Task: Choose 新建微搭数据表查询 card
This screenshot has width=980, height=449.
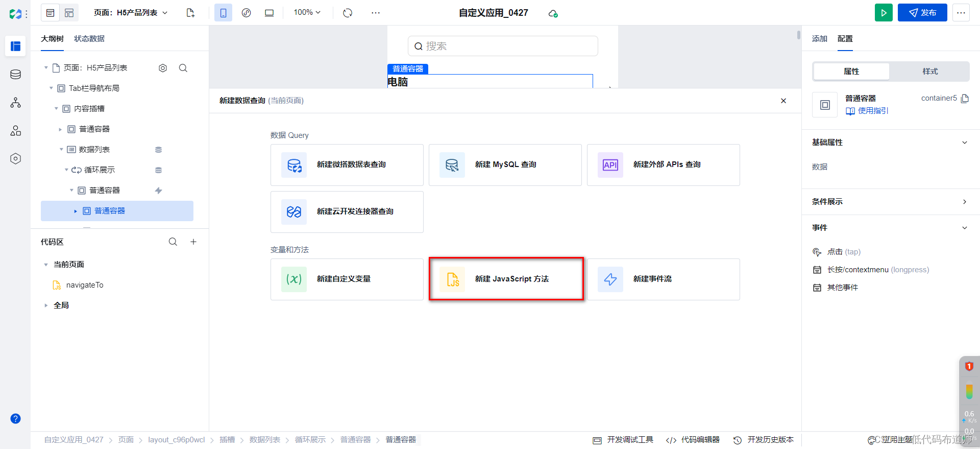Action: tap(347, 165)
